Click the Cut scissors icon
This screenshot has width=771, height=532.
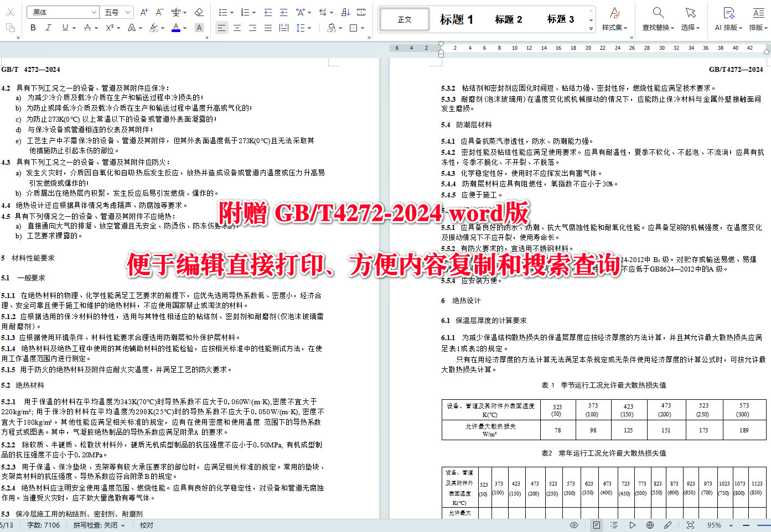coord(10,12)
